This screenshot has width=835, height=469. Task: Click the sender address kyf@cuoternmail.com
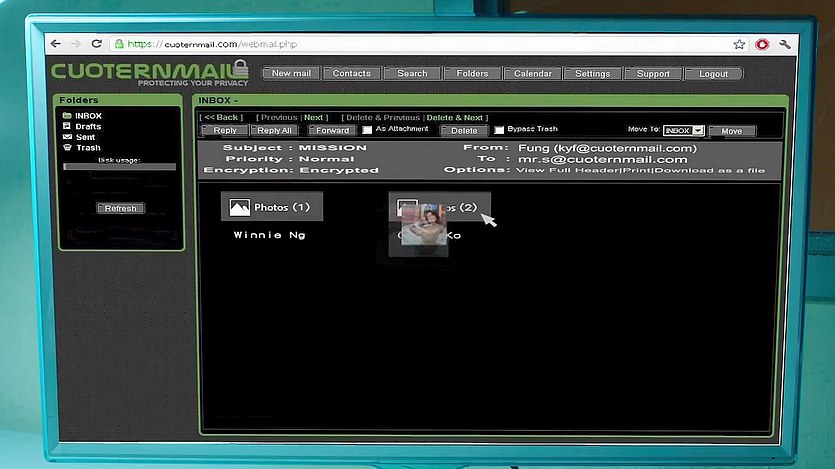tap(625, 148)
